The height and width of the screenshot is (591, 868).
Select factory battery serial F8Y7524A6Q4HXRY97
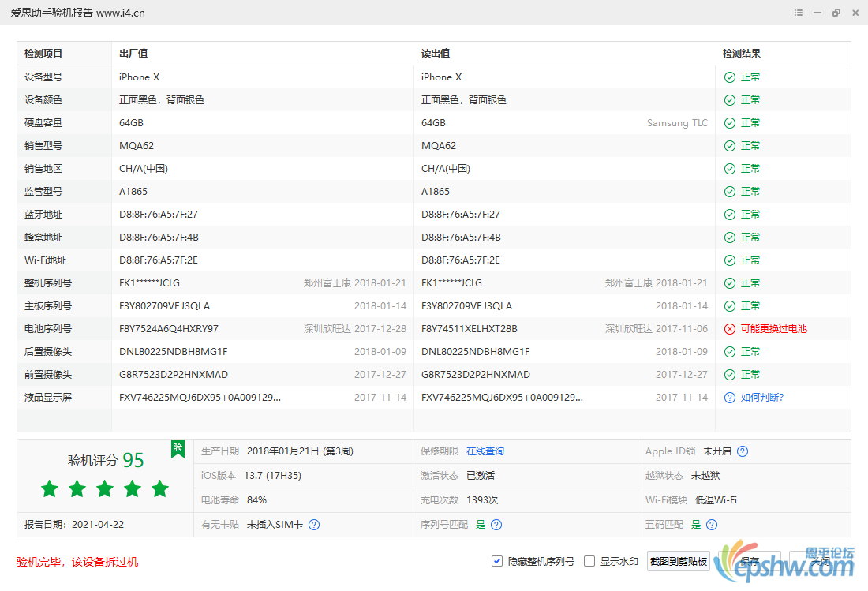tap(169, 329)
